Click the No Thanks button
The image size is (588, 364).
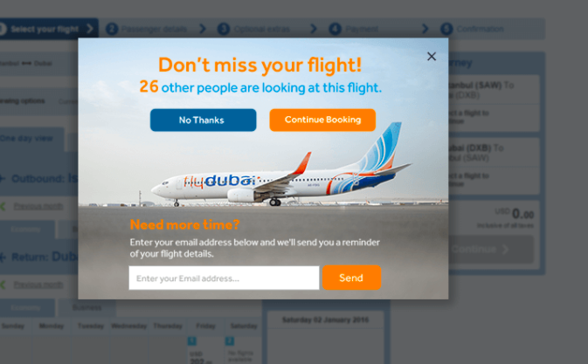pyautogui.click(x=203, y=120)
